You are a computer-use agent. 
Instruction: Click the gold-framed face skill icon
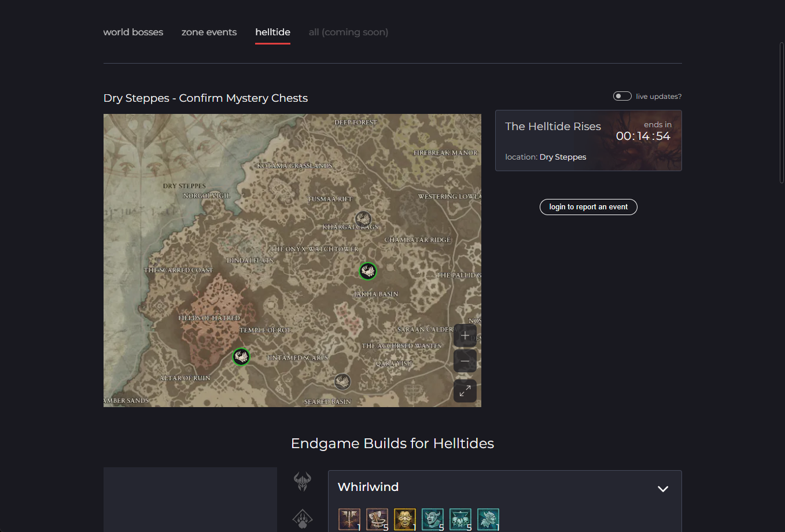point(405,519)
